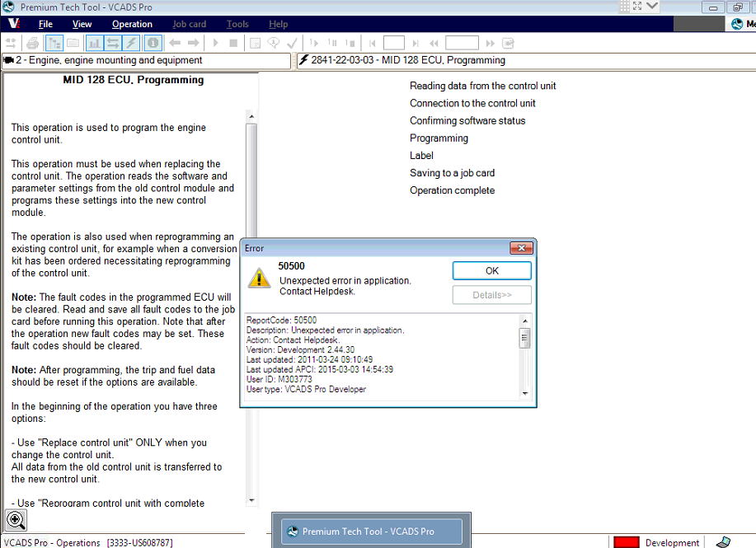Click 'User ID: M303773' line in details
This screenshot has width=756, height=548.
coord(279,379)
